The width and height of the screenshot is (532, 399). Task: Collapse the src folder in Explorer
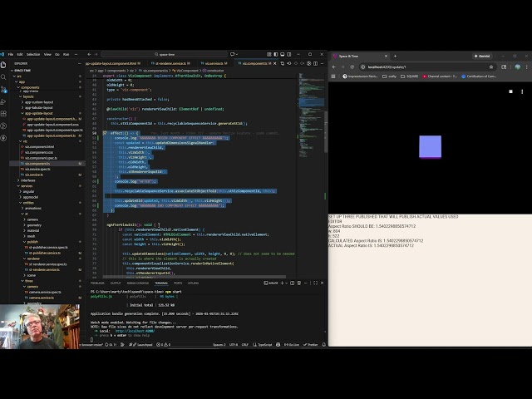(19, 76)
